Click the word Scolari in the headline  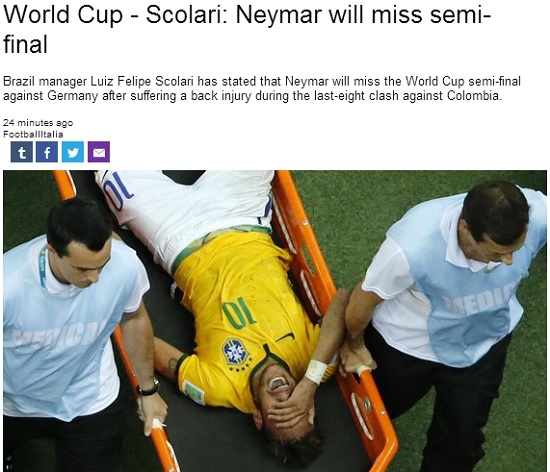(186, 15)
